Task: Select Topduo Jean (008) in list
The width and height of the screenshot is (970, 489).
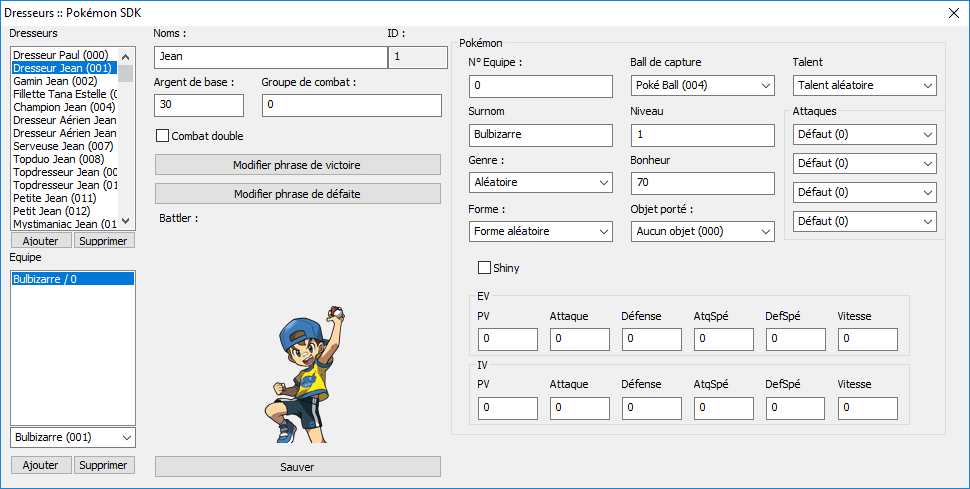Action: coord(64,159)
